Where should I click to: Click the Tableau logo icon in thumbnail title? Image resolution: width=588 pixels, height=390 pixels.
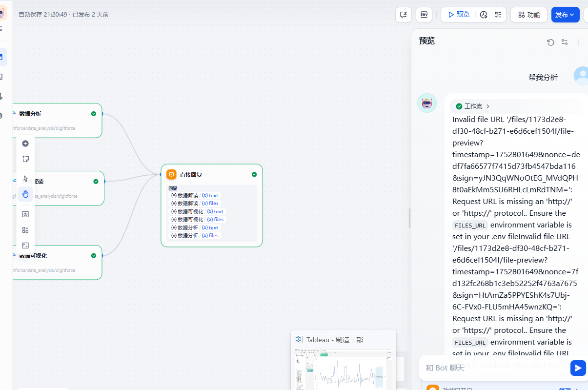tap(299, 339)
